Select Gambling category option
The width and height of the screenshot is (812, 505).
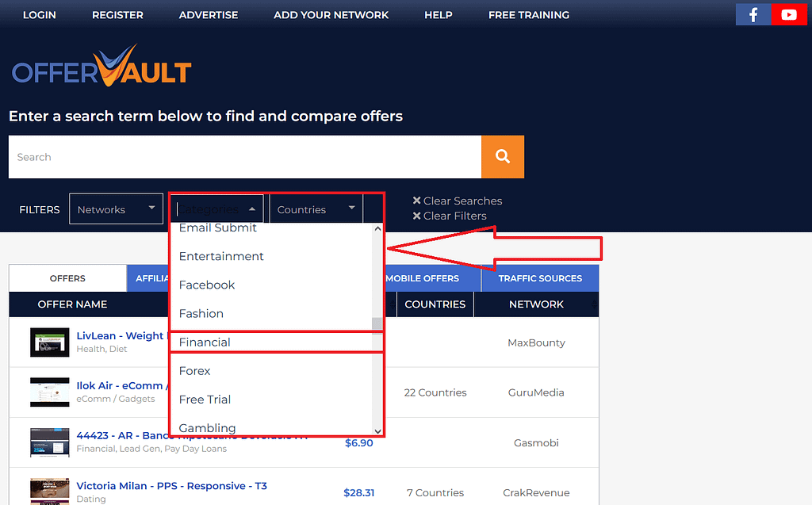207,428
